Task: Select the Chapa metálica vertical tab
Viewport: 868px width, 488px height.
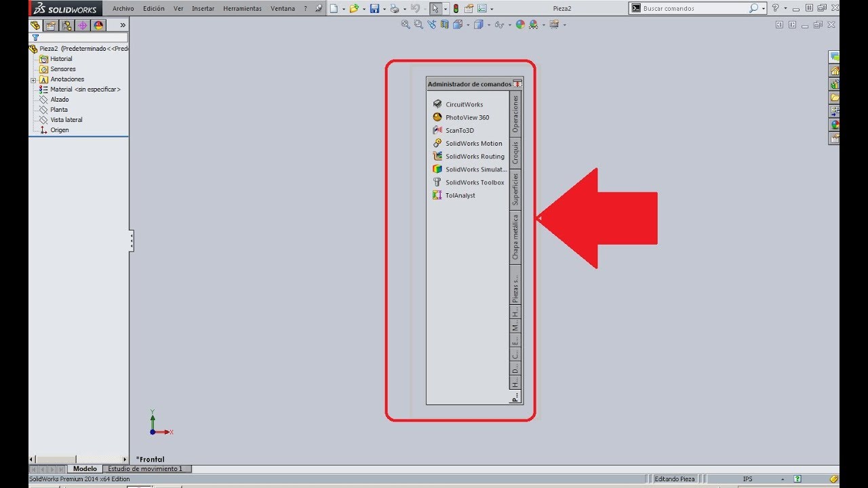Action: (x=515, y=237)
